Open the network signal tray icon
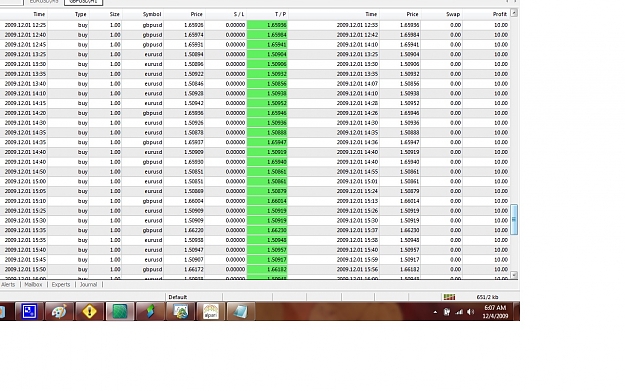625x391 pixels. (x=459, y=312)
